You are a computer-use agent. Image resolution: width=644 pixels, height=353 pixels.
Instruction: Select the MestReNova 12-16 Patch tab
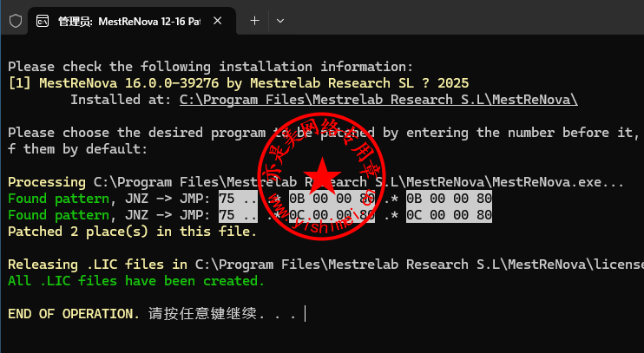tap(130, 21)
